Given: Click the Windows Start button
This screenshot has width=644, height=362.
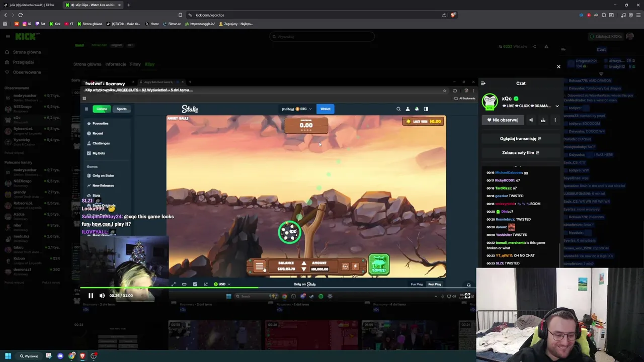Looking at the screenshot, I should (8, 356).
